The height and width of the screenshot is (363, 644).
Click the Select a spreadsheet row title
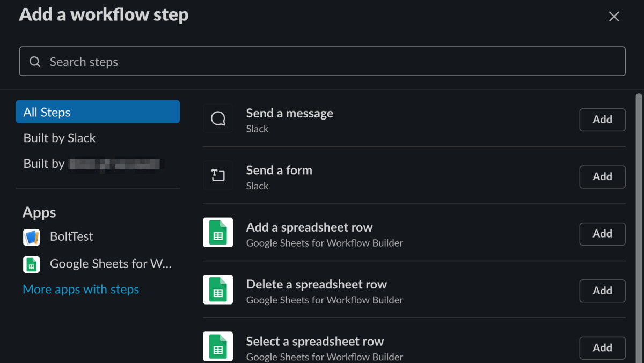tap(315, 342)
